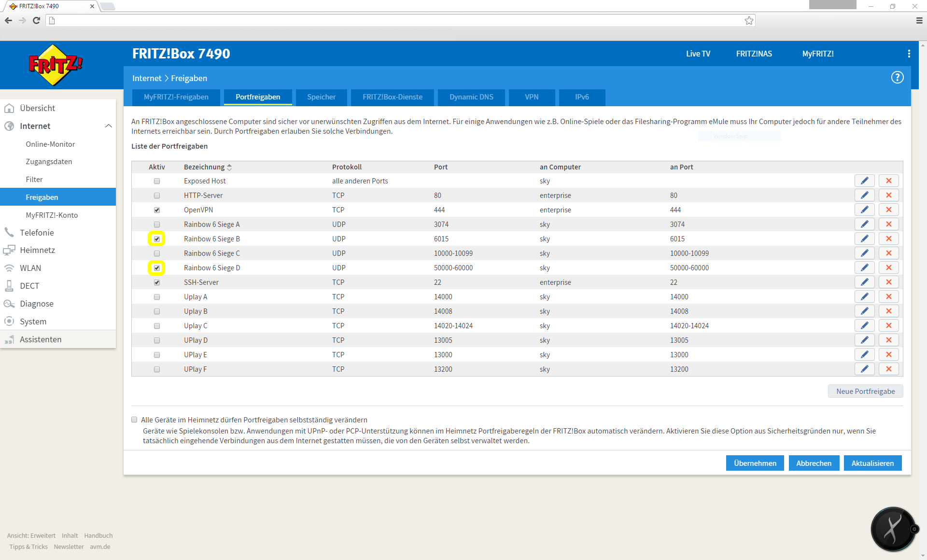This screenshot has width=927, height=560.
Task: Edit the Exposed Host entry with pencil icon
Action: click(864, 181)
